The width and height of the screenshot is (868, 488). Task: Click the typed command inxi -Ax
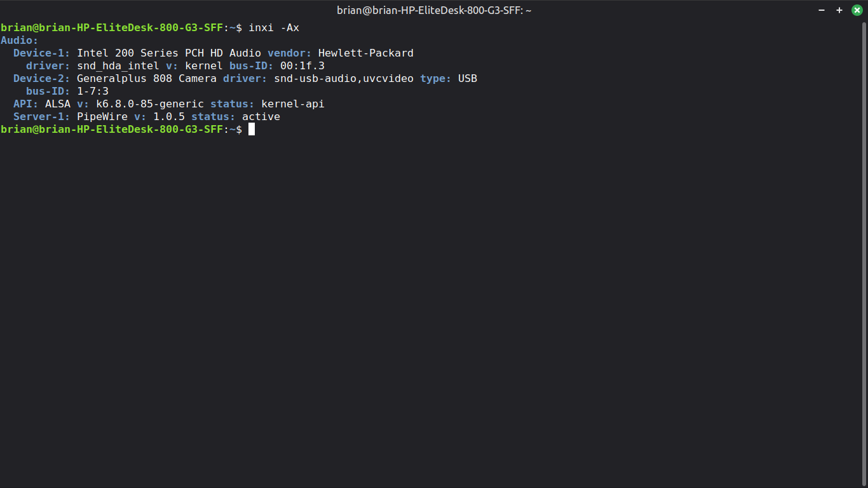[x=274, y=28]
